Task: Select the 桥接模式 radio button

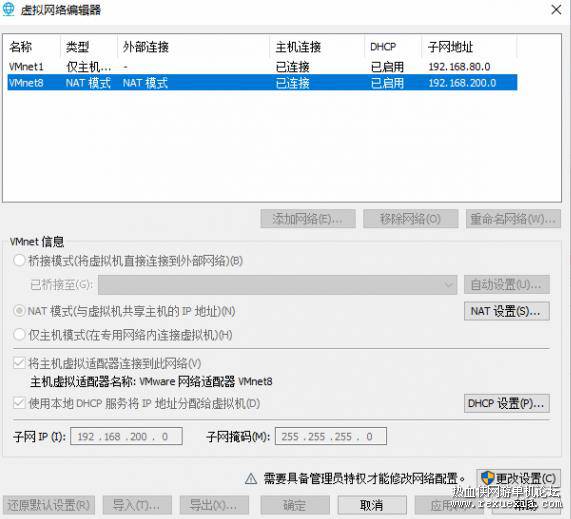Action: pyautogui.click(x=19, y=260)
